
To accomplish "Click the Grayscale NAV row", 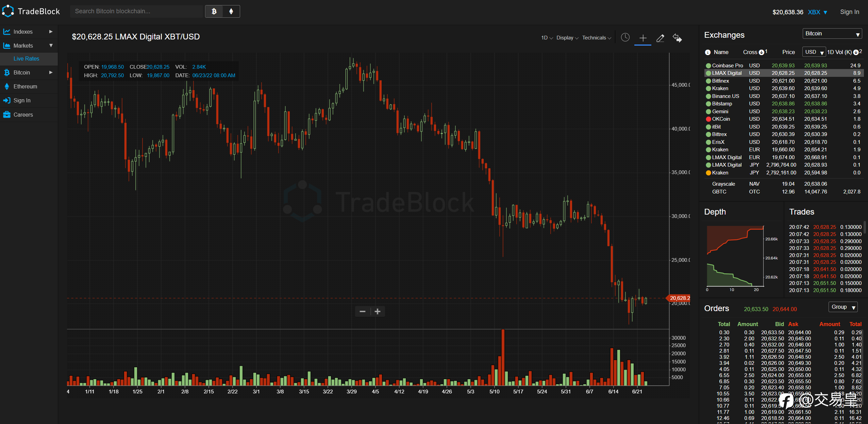I will click(784, 184).
